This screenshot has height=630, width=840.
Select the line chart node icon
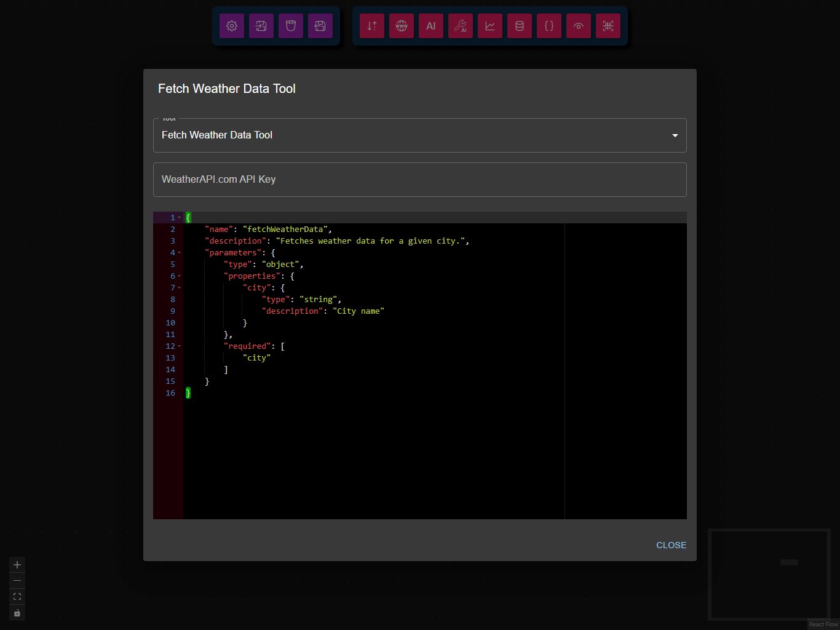[490, 26]
